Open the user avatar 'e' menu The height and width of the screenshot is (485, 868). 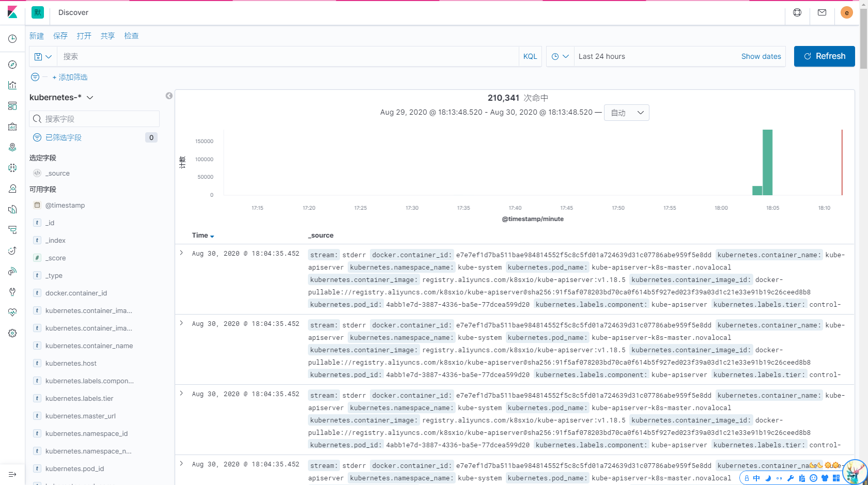pyautogui.click(x=847, y=12)
